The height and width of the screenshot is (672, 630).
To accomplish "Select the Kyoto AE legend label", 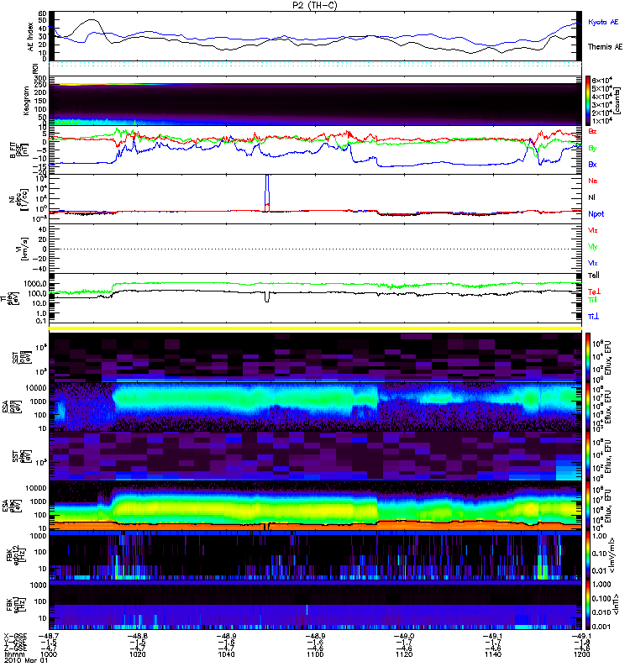I will [603, 22].
